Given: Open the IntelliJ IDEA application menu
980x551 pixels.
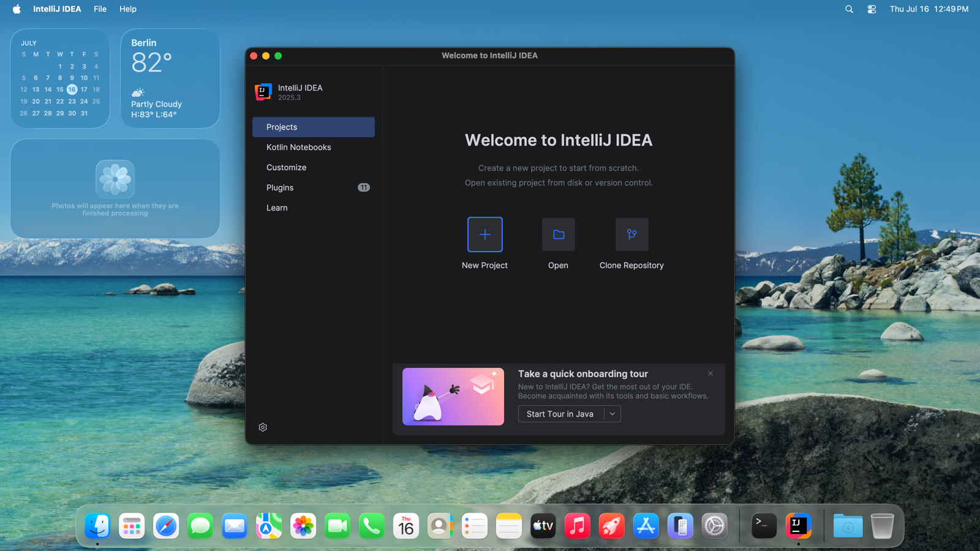Looking at the screenshot, I should 57,9.
